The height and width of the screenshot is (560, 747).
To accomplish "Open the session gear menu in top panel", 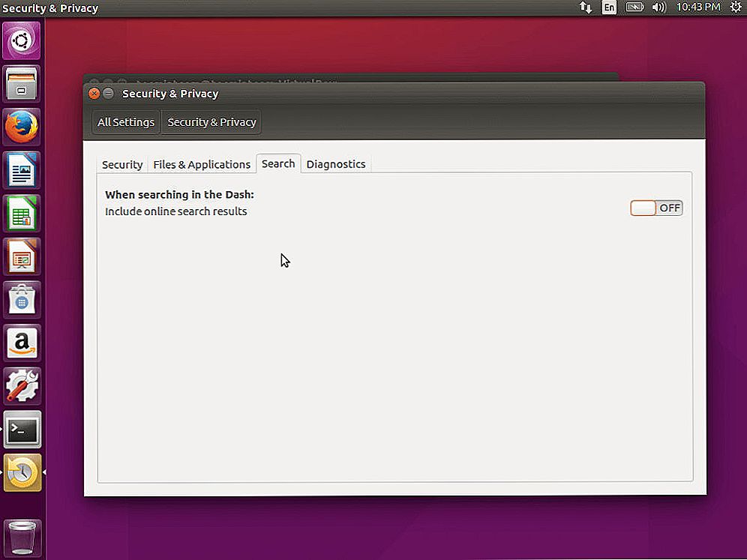I will [736, 7].
